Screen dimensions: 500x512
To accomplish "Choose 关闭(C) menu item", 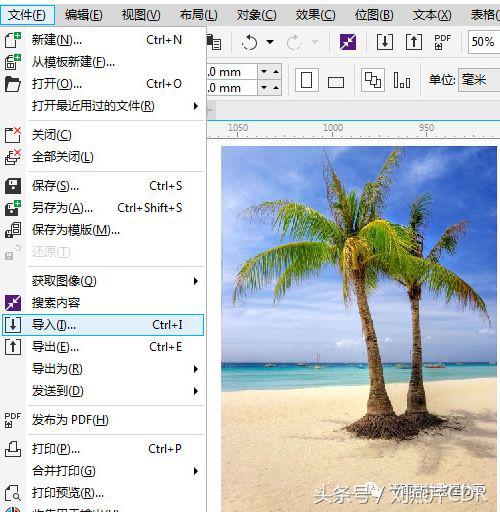I will [103, 135].
